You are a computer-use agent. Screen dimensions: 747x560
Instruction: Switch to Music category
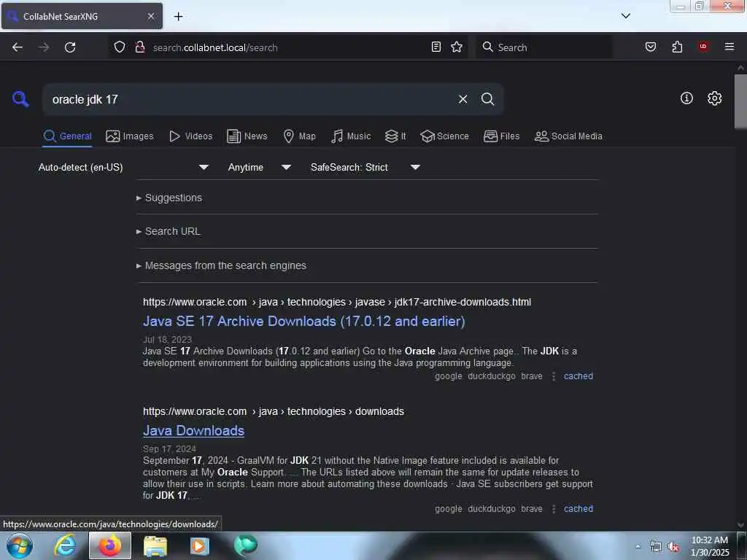[351, 136]
